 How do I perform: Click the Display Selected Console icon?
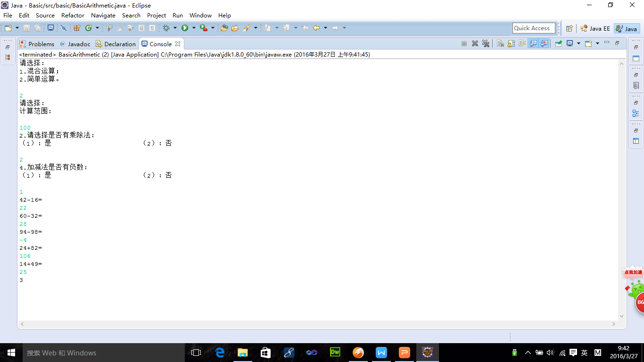coord(570,43)
